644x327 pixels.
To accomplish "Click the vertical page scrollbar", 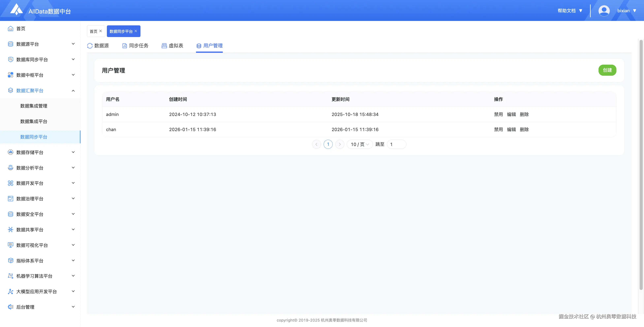I will coord(641,165).
